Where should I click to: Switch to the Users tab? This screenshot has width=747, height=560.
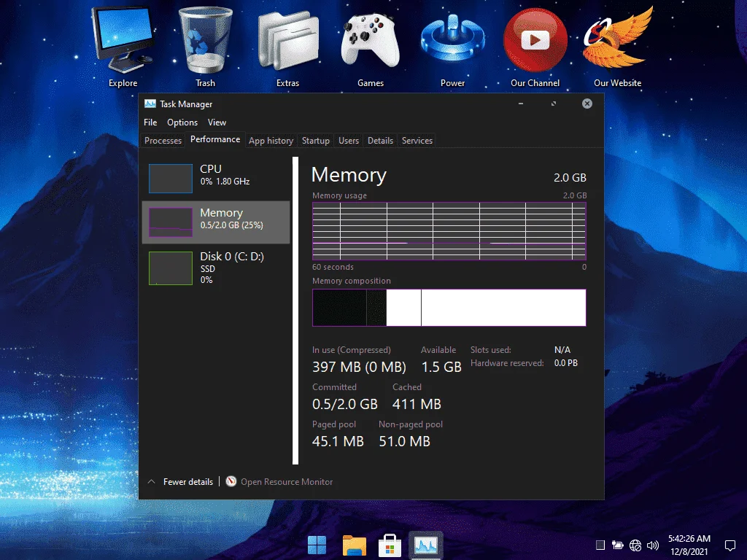(349, 141)
